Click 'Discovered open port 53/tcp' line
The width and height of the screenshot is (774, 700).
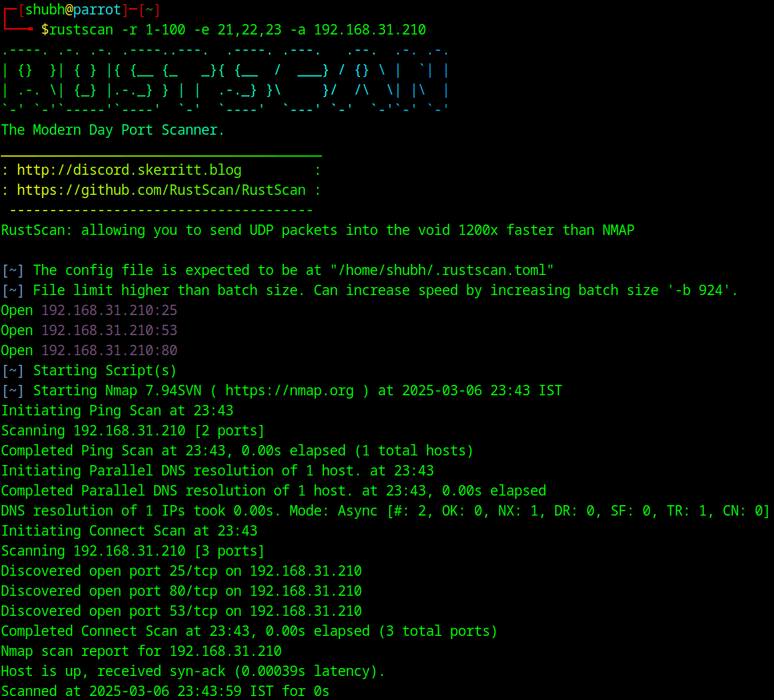181,611
